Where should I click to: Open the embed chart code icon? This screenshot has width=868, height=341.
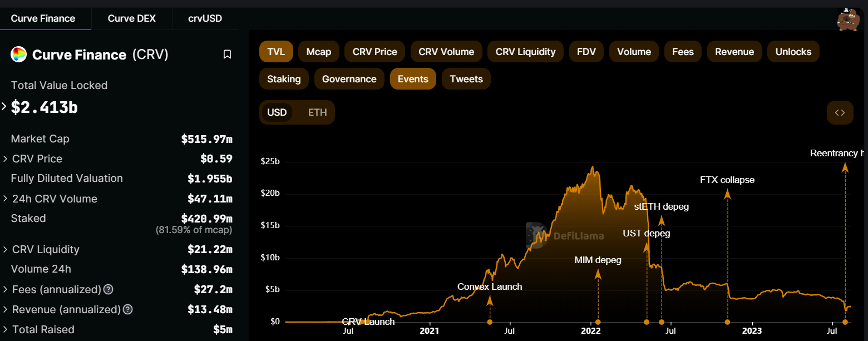(x=840, y=112)
